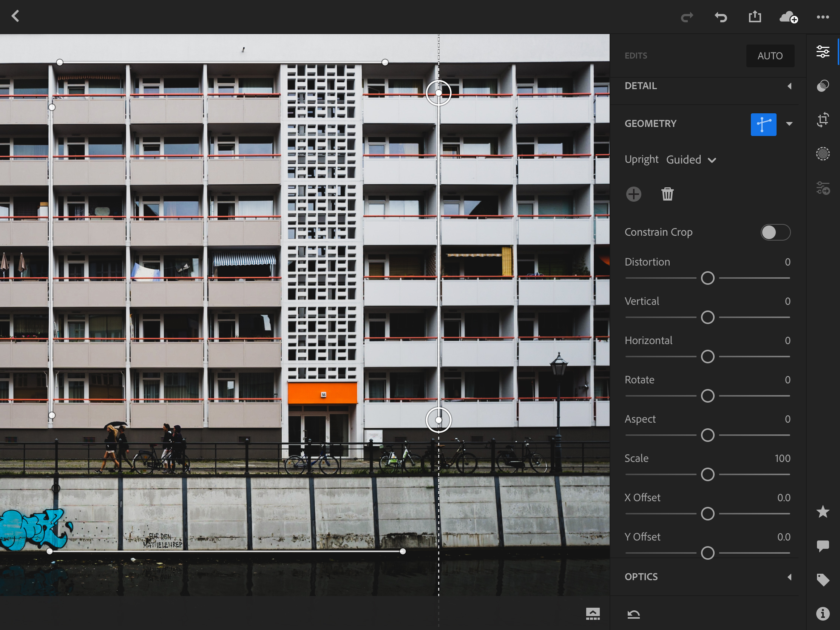The height and width of the screenshot is (630, 840).
Task: Click the Distortion slider handle
Action: pyautogui.click(x=707, y=278)
